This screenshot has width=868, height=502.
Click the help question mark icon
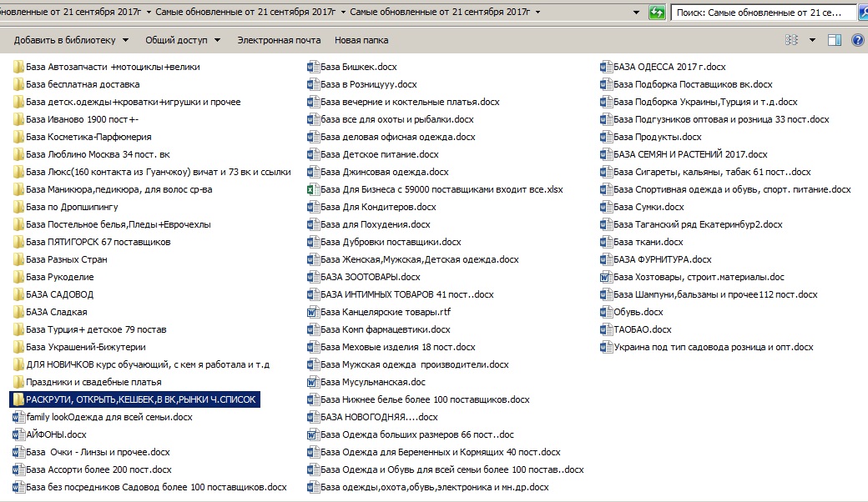[857, 40]
